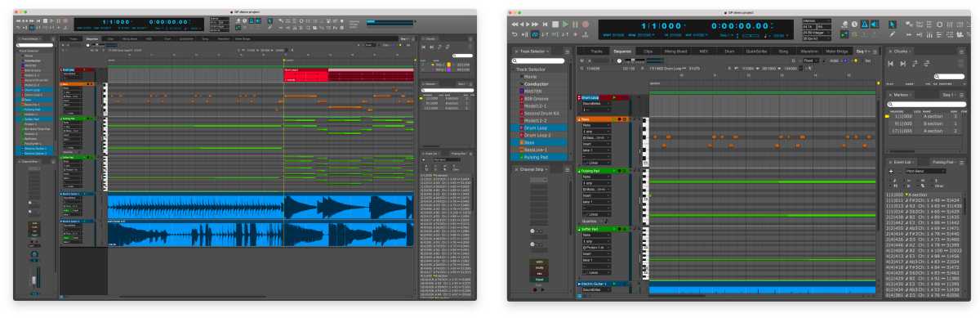The height and width of the screenshot is (318, 980).
Task: Toggle the blue Memory Cycle button, right window
Action: (535, 34)
